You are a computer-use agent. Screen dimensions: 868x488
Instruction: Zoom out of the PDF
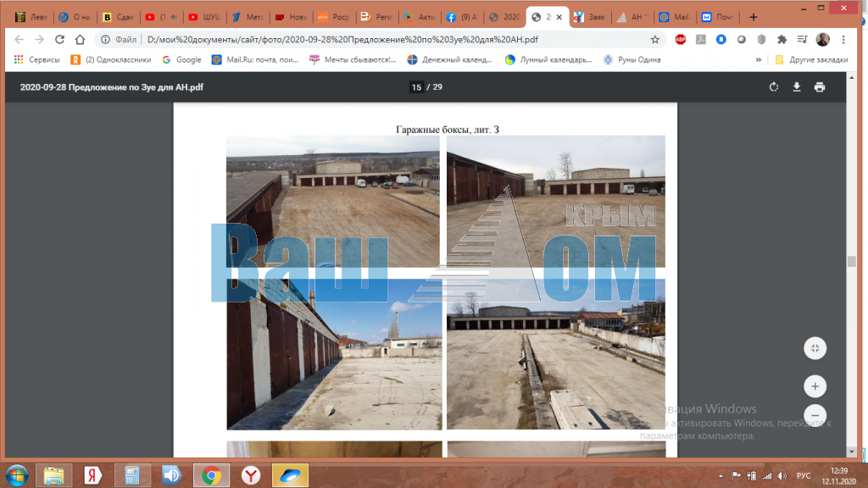(815, 415)
